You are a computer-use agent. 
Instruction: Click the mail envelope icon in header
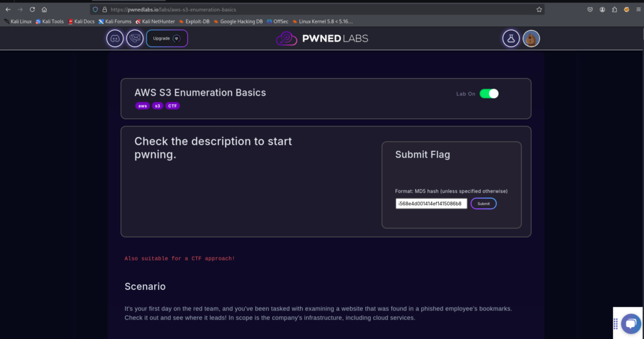pyautogui.click(x=135, y=38)
